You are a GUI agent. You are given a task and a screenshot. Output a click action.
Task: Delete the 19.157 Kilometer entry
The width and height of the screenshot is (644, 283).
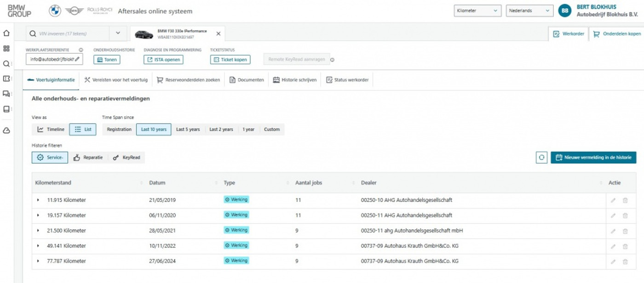pyautogui.click(x=625, y=215)
